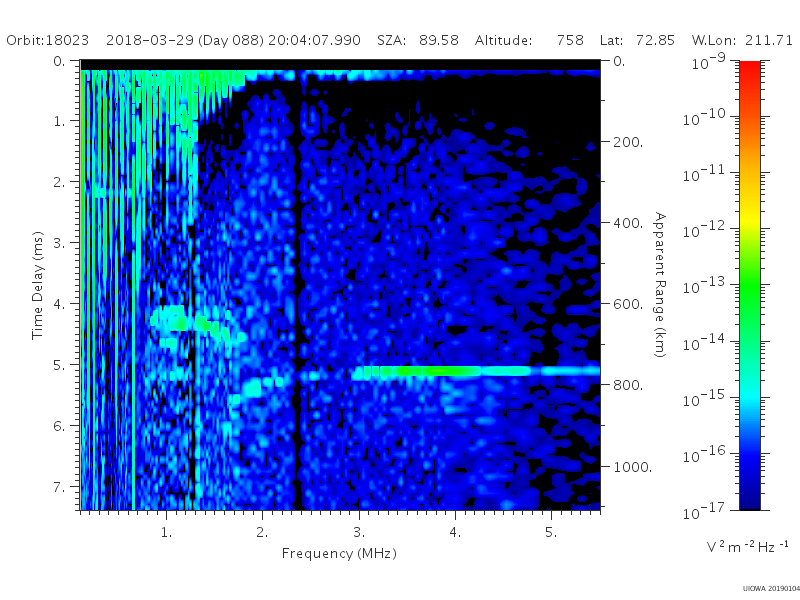Click the 5. tick label on frequency axis
The width and height of the screenshot is (800, 600).
pyautogui.click(x=551, y=532)
